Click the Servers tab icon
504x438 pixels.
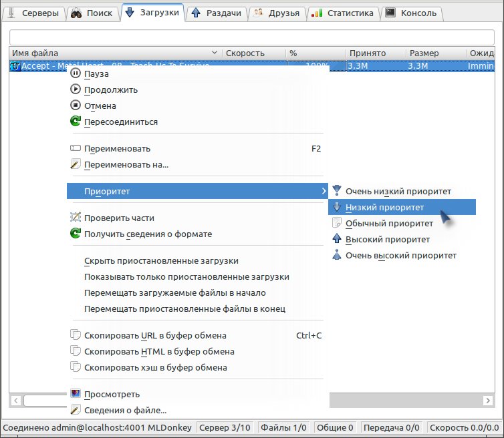point(11,13)
